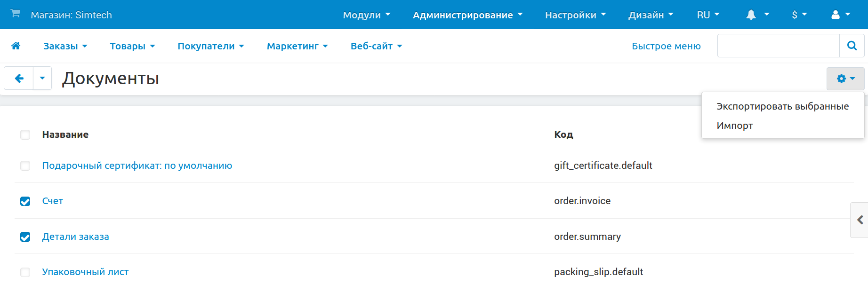The height and width of the screenshot is (301, 868).
Task: Open the RU language dropdown
Action: tap(708, 15)
